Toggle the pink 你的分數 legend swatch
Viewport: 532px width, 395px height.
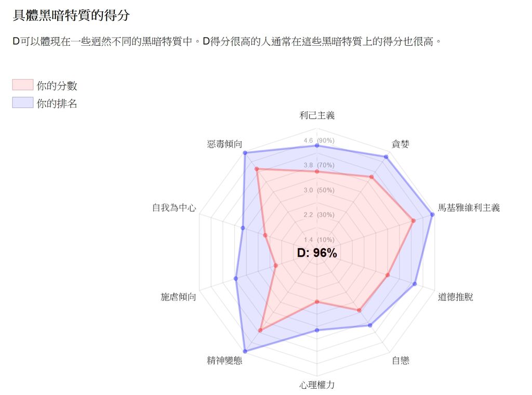23,85
